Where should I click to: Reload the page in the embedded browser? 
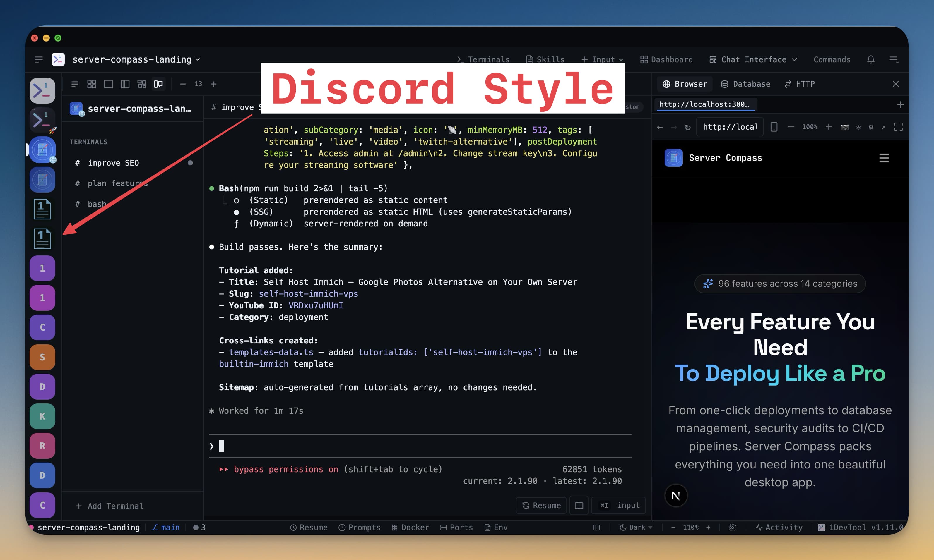(688, 127)
